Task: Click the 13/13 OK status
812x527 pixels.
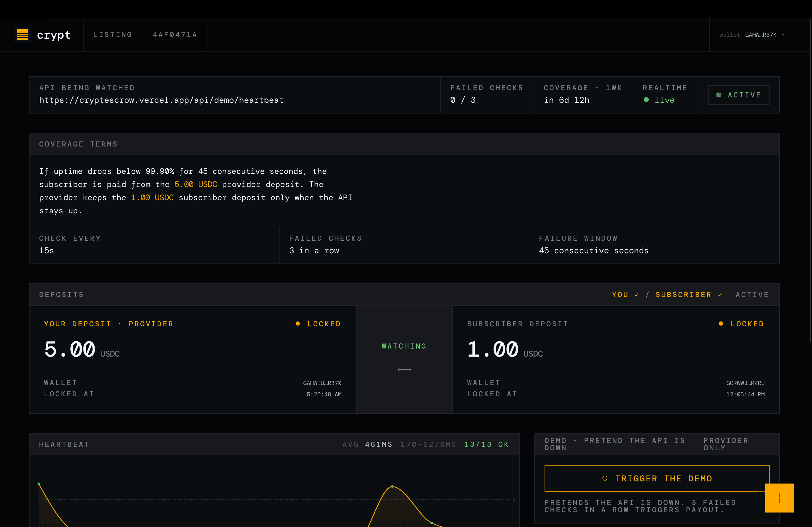Action: tap(487, 444)
